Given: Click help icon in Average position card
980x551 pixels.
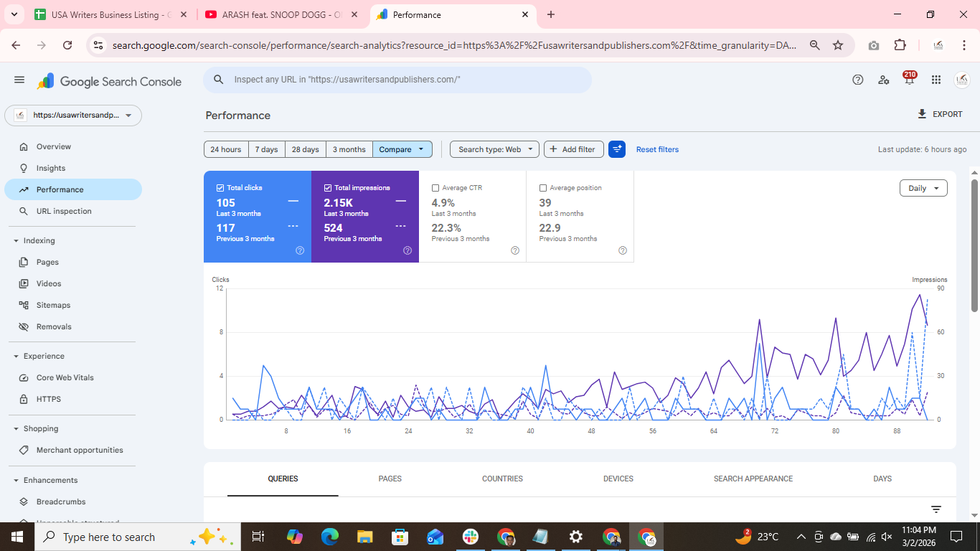Looking at the screenshot, I should point(623,250).
